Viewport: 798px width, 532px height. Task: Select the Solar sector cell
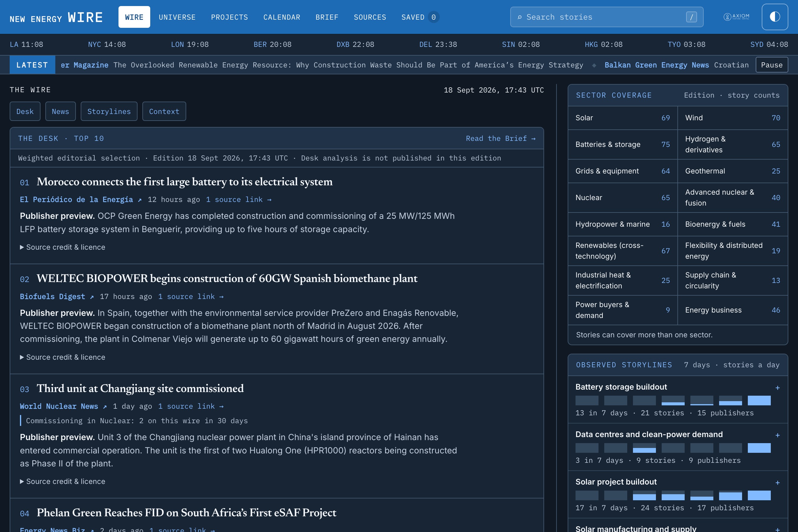click(x=623, y=118)
